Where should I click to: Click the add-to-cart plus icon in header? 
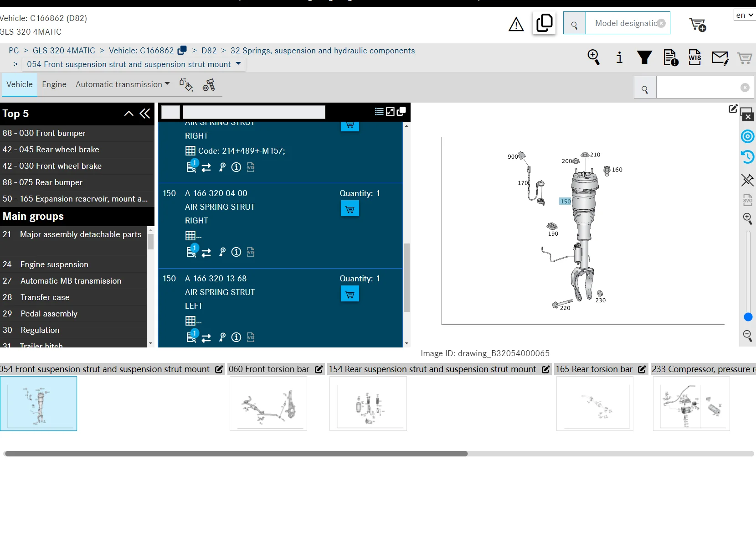tap(698, 25)
